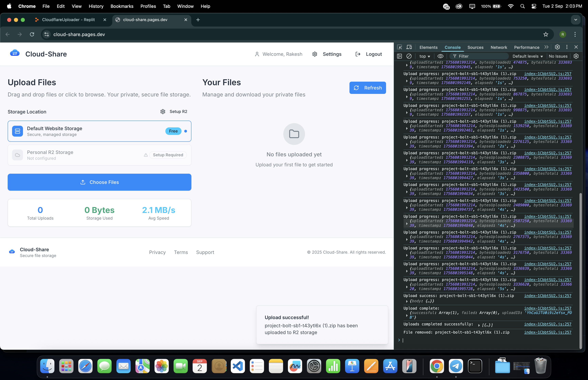Switch to the Performance tab in DevTools

[x=527, y=47]
